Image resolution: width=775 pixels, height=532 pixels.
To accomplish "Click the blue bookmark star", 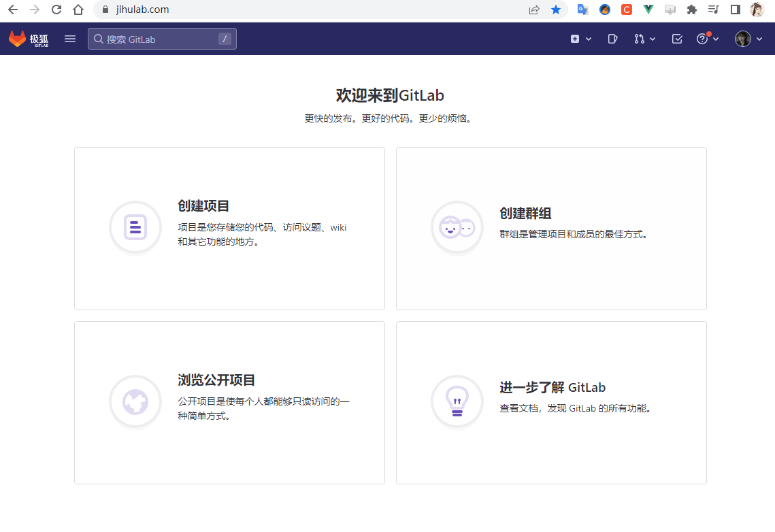I will click(x=556, y=10).
